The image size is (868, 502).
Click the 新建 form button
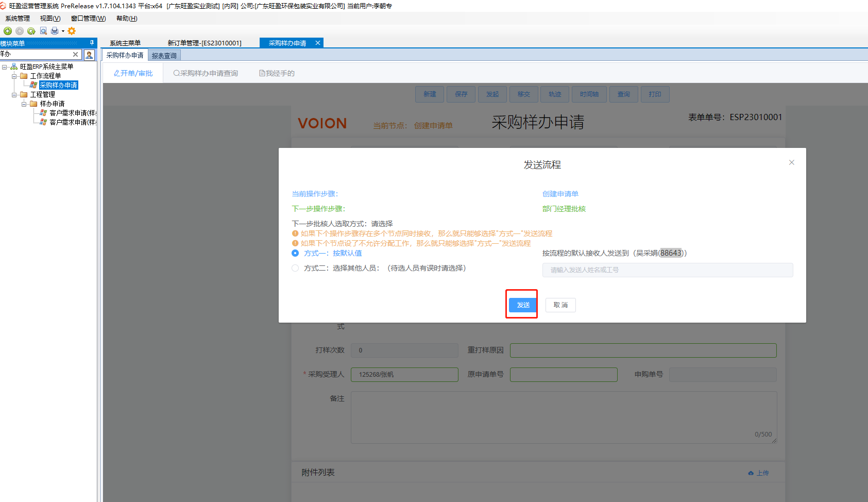tap(430, 94)
